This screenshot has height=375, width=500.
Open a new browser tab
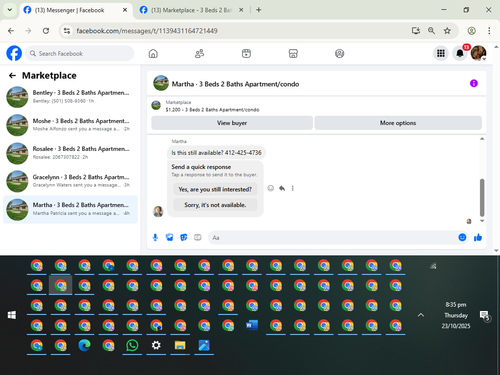259,10
